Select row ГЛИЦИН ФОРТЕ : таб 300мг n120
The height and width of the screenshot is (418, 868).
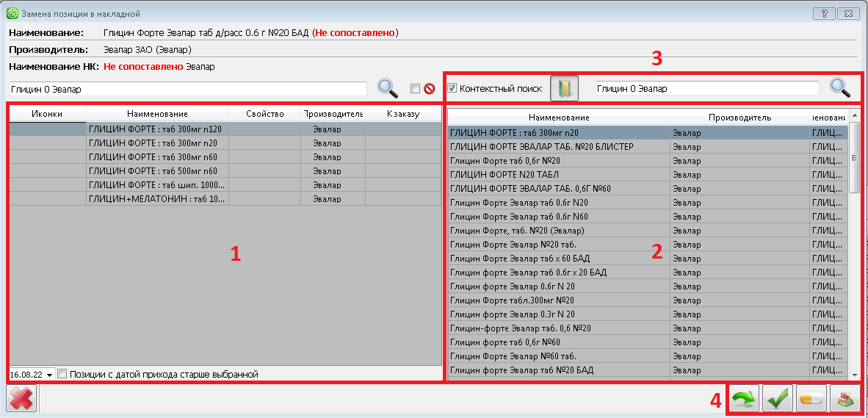point(225,129)
